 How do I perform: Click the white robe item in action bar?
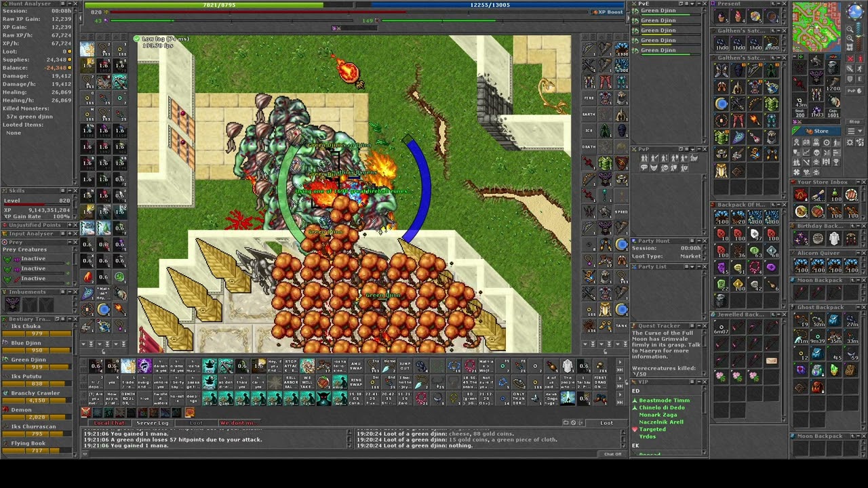tap(568, 365)
